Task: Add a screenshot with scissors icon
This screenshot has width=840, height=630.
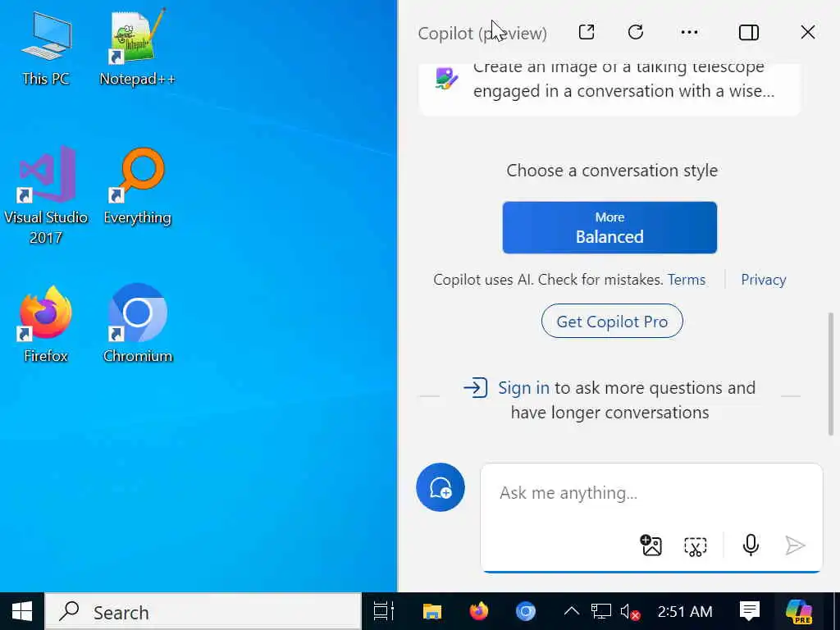Action: point(696,546)
